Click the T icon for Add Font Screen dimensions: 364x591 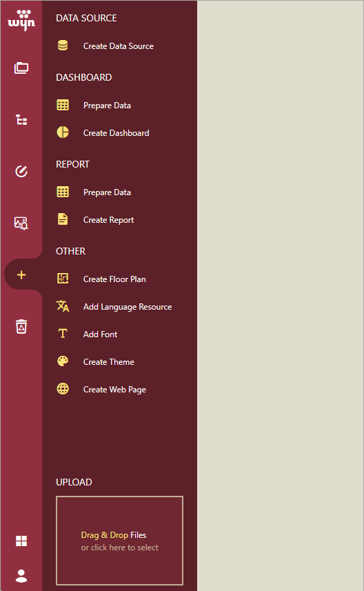point(63,334)
